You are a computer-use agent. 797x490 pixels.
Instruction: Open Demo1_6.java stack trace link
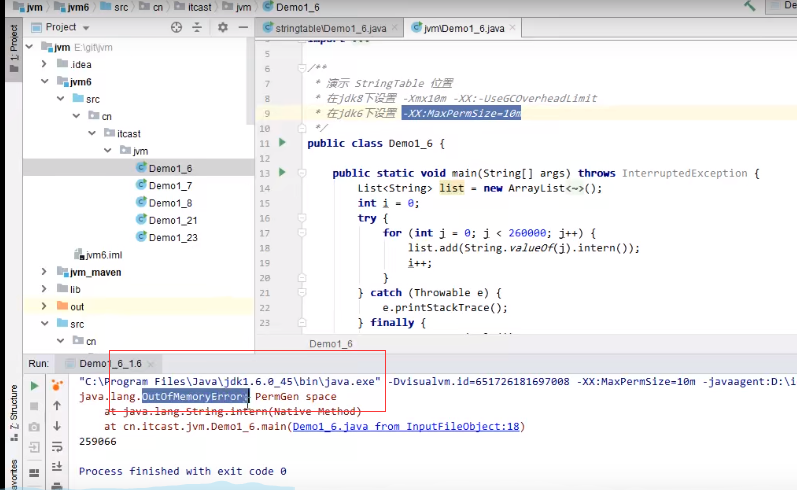[406, 426]
